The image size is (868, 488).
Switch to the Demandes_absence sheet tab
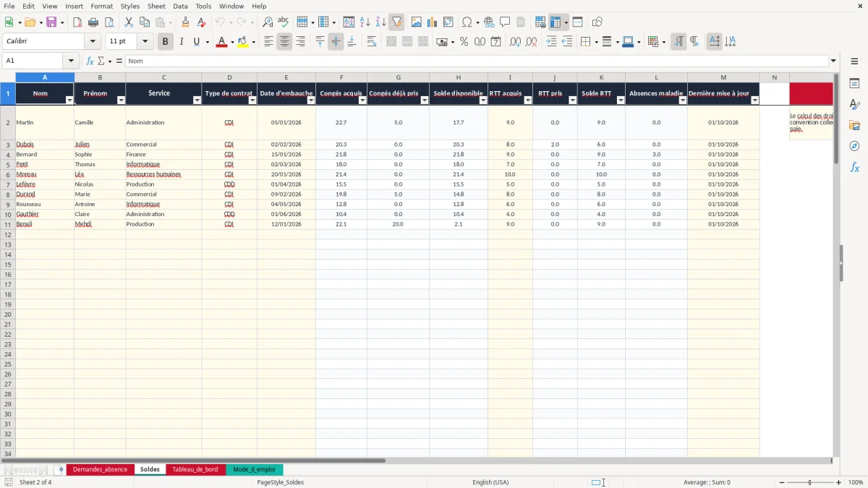tap(100, 470)
